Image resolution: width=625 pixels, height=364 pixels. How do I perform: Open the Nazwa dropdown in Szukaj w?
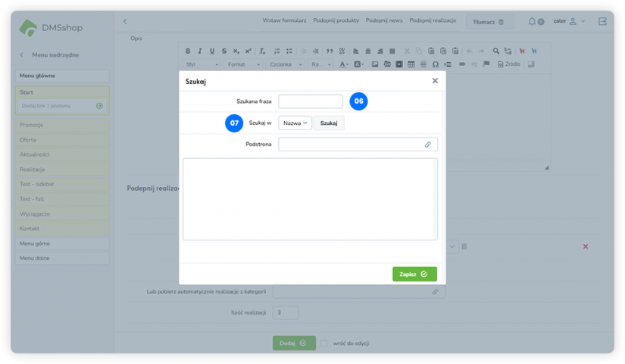(295, 123)
